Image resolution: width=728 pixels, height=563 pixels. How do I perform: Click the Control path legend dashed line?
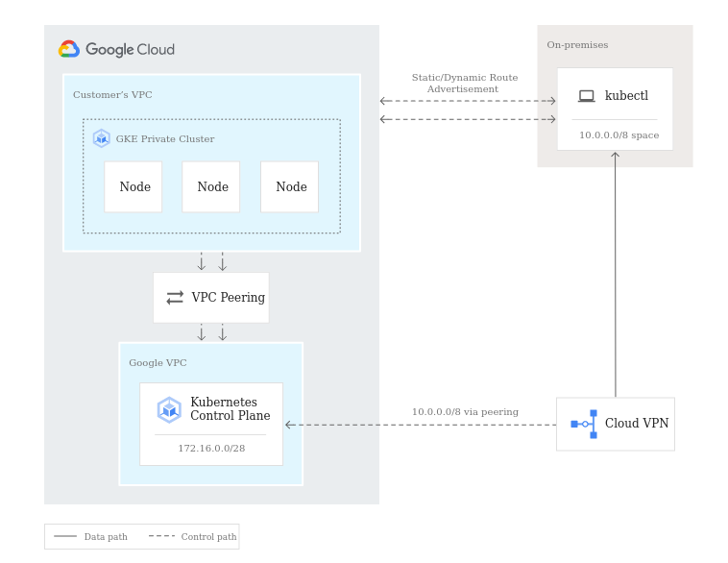pos(161,536)
